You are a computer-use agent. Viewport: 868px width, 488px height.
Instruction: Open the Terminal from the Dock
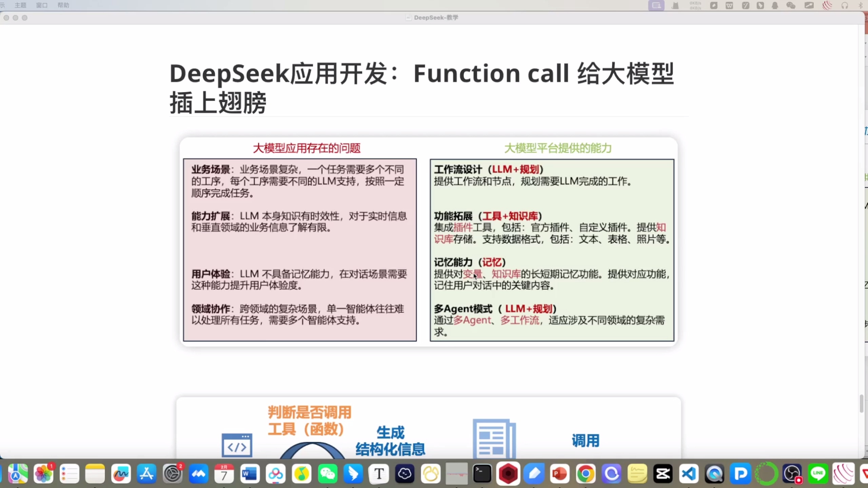tap(482, 474)
